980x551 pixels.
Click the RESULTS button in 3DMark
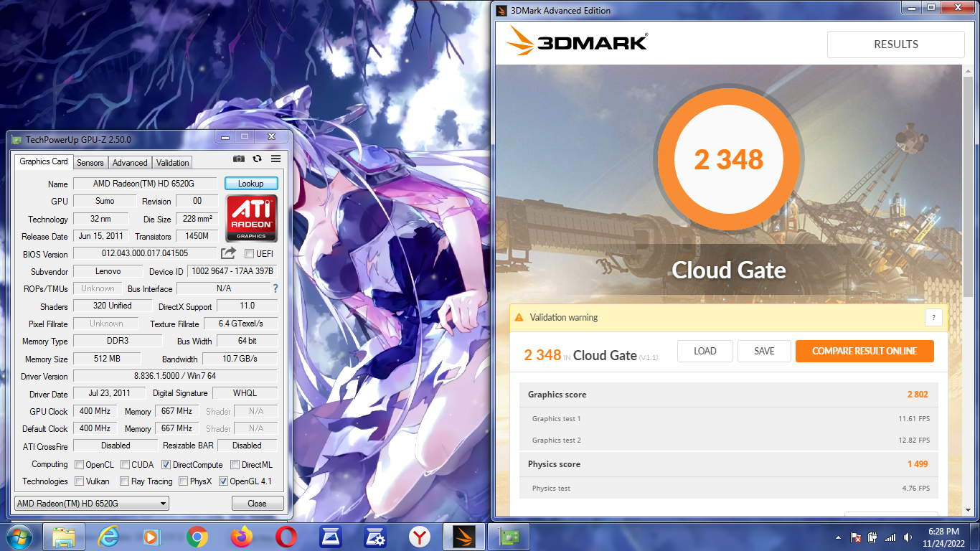pyautogui.click(x=896, y=44)
